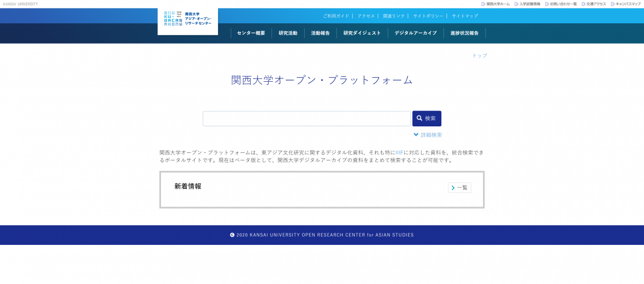Screen dimensions: 644x284
Task: Open お問い合わせ一覧 link
Action: coord(561,4)
